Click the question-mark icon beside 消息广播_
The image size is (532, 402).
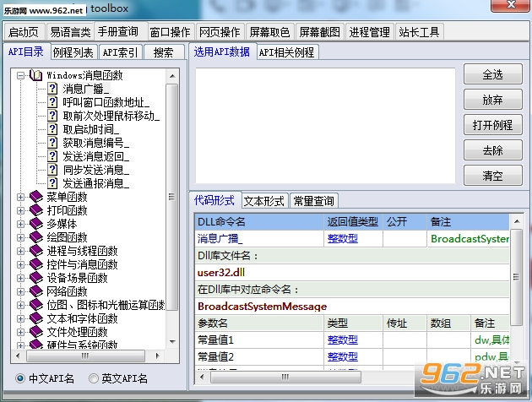pyautogui.click(x=52, y=89)
